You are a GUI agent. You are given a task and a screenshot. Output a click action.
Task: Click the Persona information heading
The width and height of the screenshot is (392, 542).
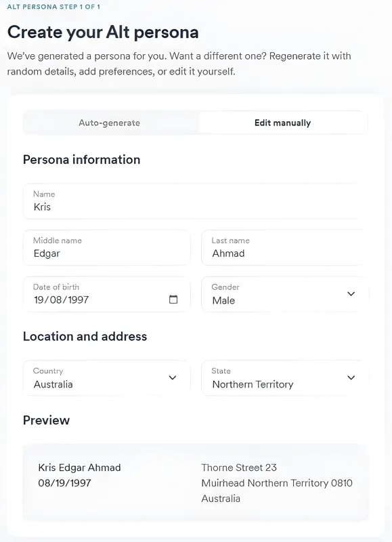click(83, 160)
